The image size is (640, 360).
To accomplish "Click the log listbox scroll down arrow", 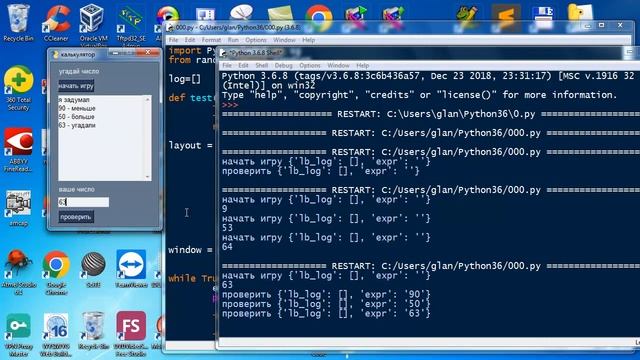I will coord(148,177).
